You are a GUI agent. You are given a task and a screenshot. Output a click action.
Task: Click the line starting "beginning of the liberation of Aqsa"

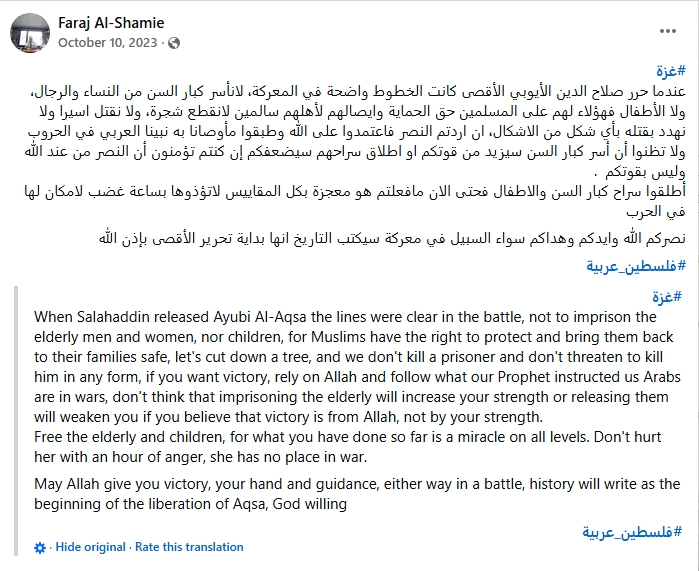pyautogui.click(x=190, y=505)
